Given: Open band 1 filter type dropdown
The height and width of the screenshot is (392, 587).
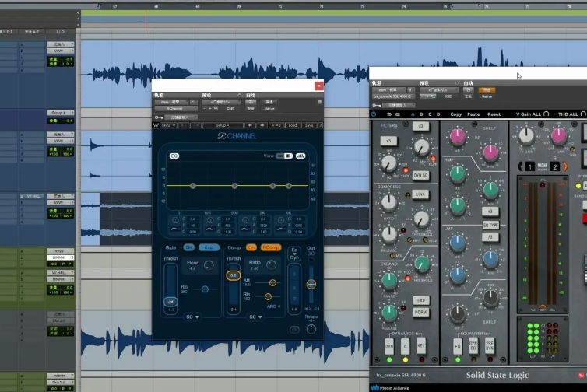Looking at the screenshot, I should [175, 229].
